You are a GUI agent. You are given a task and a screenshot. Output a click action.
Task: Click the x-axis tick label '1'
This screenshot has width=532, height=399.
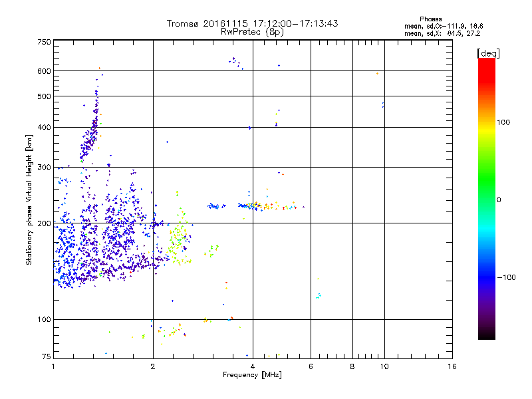(x=53, y=366)
